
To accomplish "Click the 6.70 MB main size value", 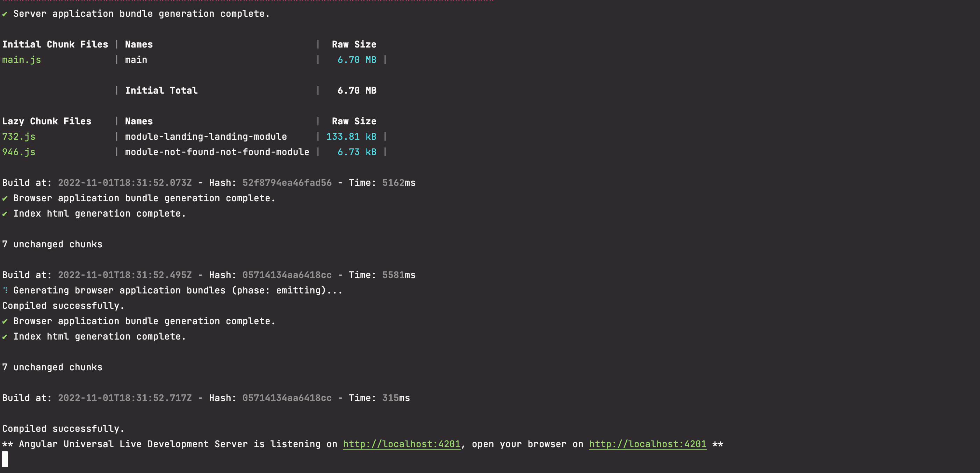I will pos(356,60).
